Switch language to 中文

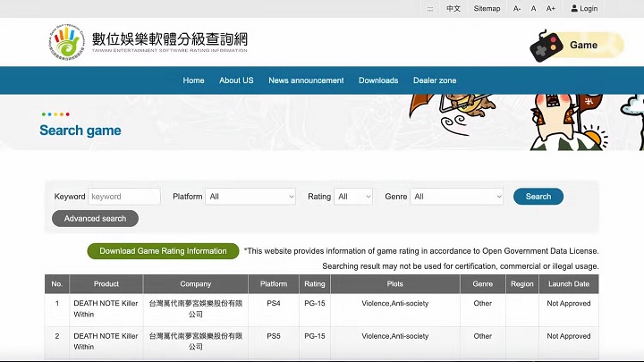453,8
